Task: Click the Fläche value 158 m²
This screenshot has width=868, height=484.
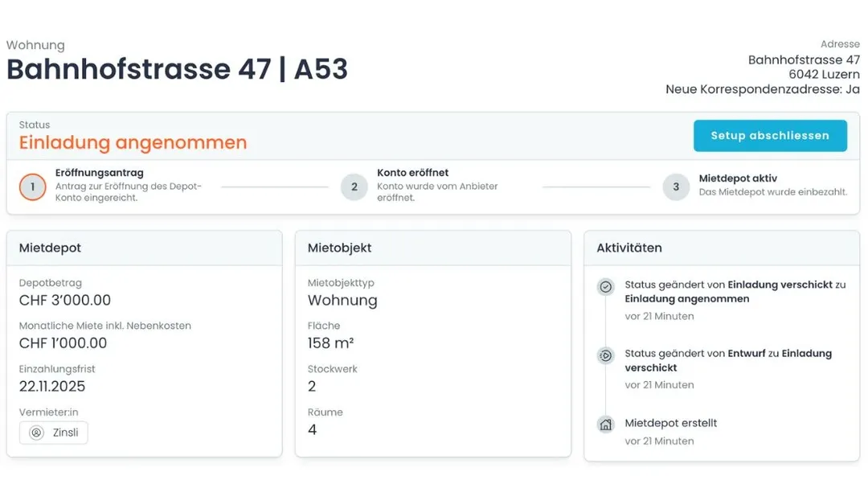Action: (x=330, y=343)
